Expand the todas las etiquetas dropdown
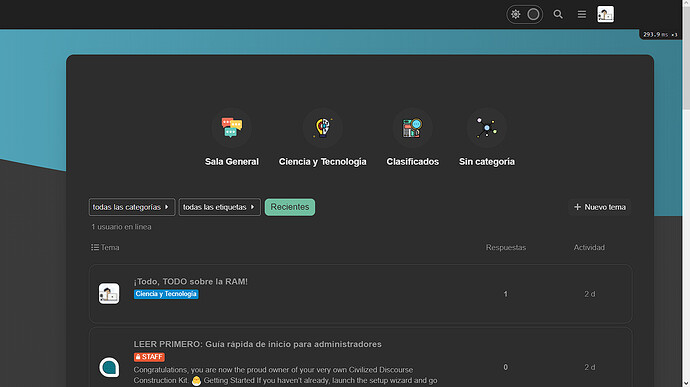Viewport: 690px width, 387px height. coord(220,207)
